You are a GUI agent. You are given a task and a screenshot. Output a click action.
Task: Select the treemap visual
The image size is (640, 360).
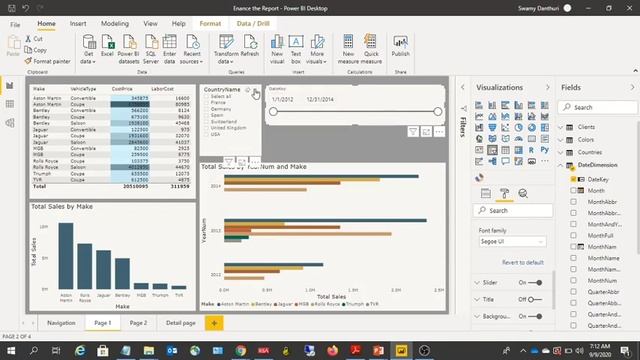544,128
